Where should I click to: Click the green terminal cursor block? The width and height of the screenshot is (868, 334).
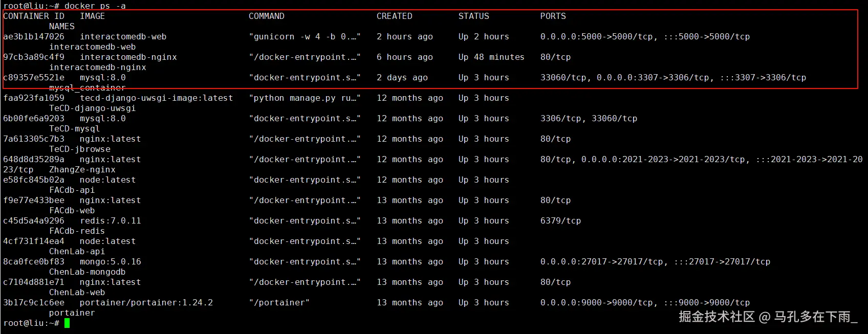(x=67, y=323)
